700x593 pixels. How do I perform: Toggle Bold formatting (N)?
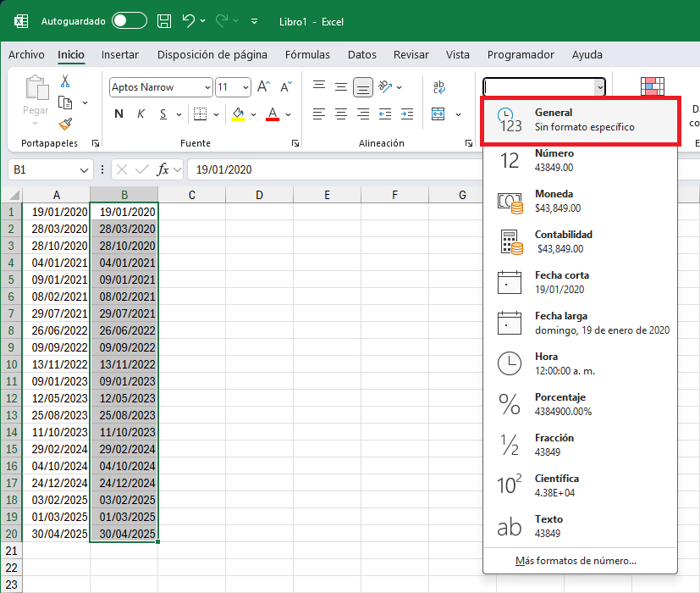point(119,114)
